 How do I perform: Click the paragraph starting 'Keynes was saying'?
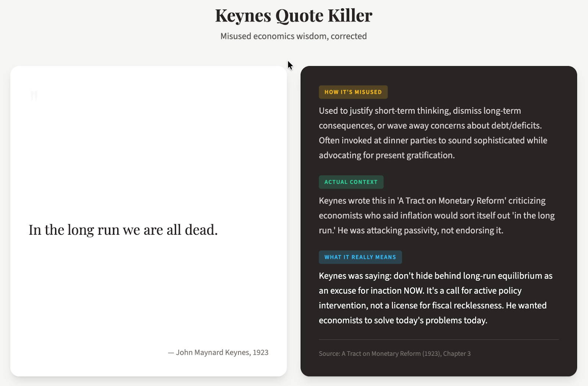435,298
